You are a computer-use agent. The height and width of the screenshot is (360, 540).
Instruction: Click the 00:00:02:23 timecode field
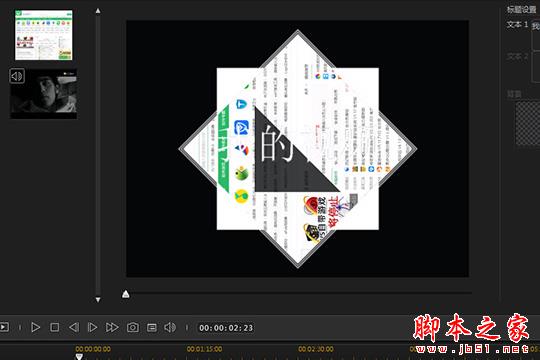click(226, 328)
